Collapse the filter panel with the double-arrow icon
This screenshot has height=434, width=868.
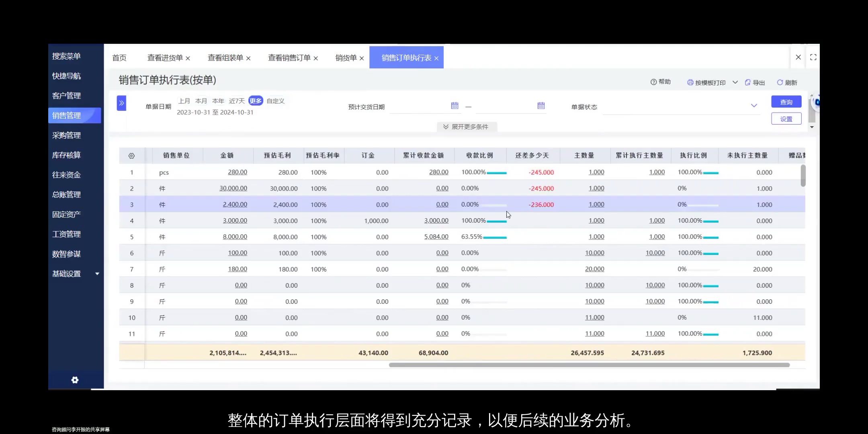click(x=121, y=103)
